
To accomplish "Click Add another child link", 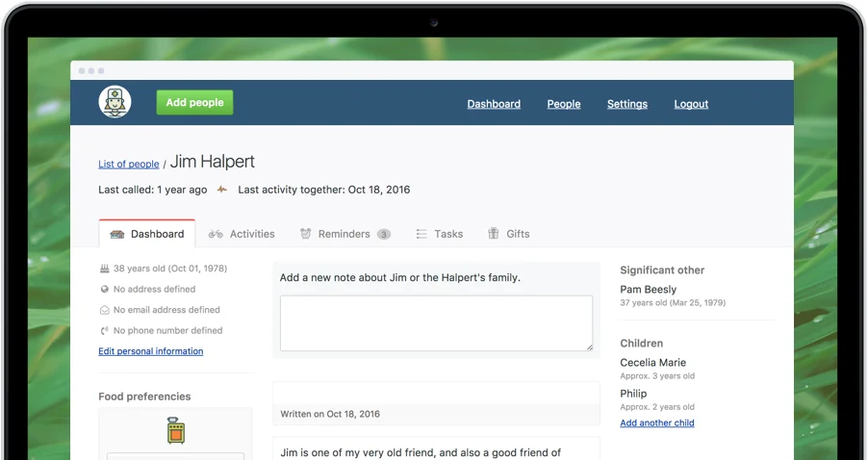I will (x=657, y=422).
